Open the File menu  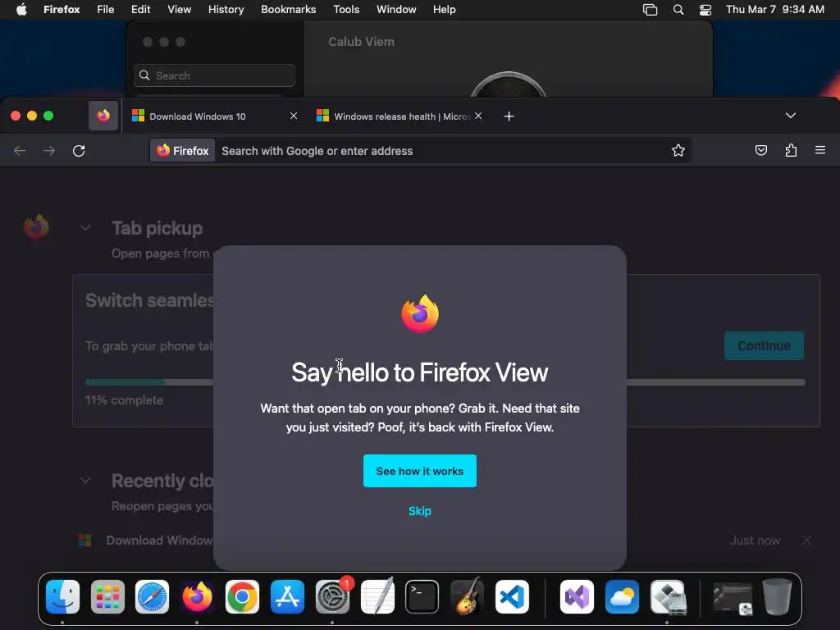(x=106, y=10)
